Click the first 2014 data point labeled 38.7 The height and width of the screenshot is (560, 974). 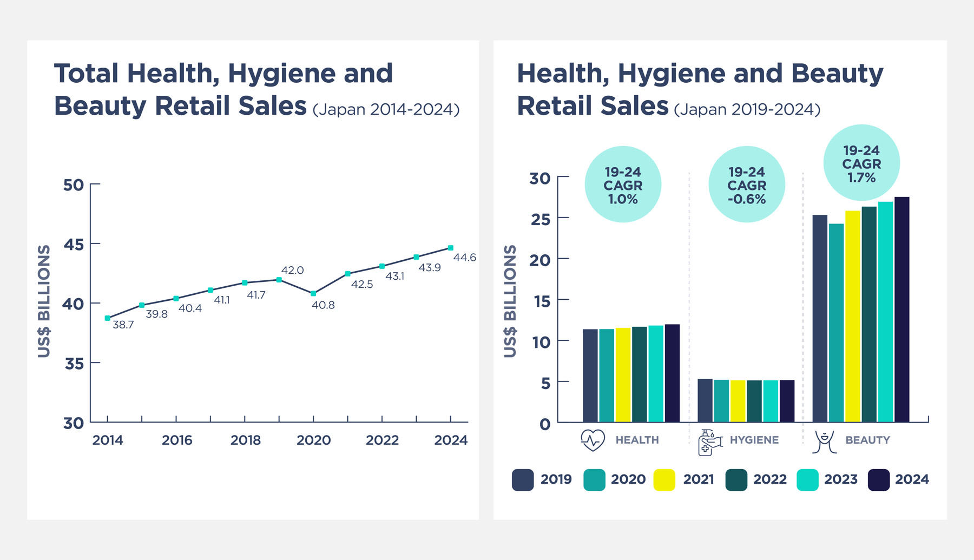pos(108,319)
